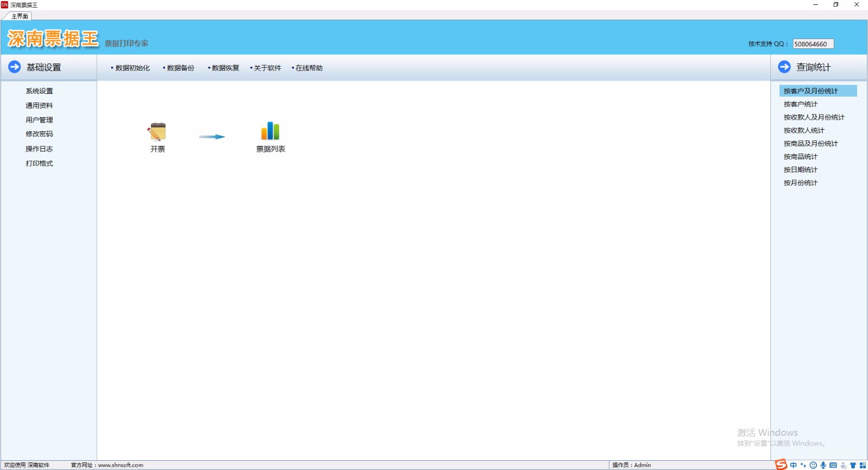This screenshot has height=470, width=868.
Task: Select 按月份统计 report
Action: pyautogui.click(x=800, y=183)
